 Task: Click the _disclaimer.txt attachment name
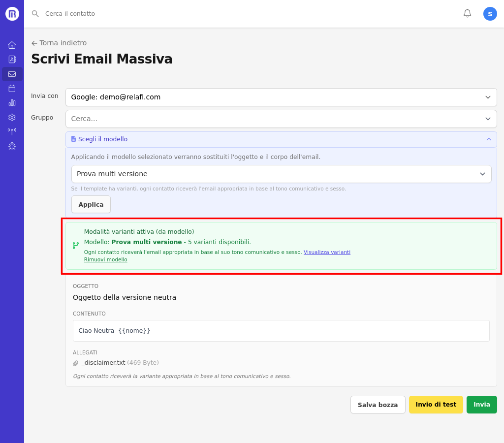103,363
